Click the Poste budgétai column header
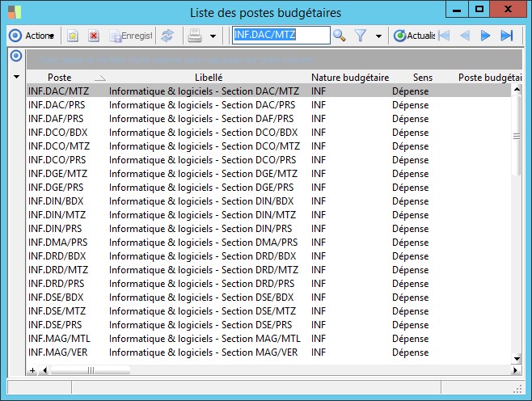This screenshot has width=532, height=401. (x=490, y=78)
